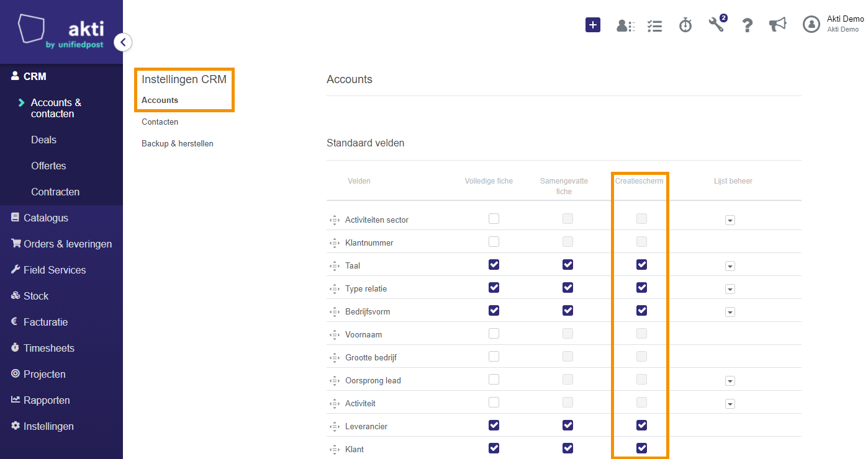Open Lijst beheer dropdown for Type relatie
868x459 pixels.
click(x=730, y=289)
